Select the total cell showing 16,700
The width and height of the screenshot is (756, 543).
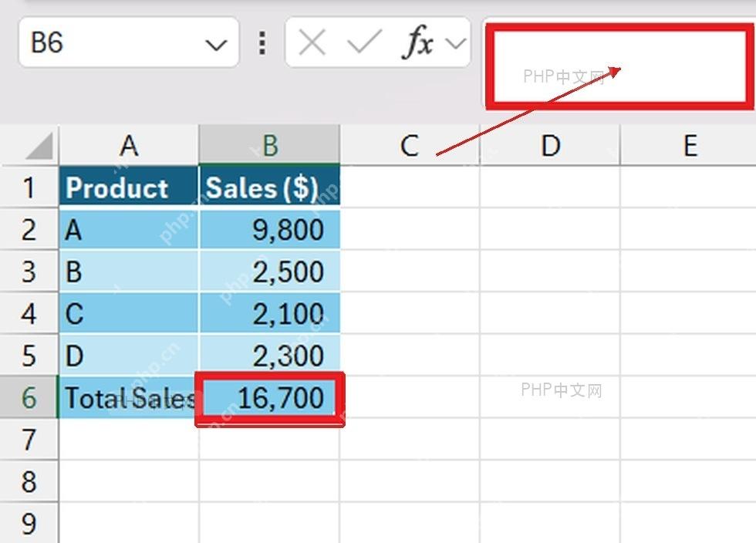click(269, 398)
